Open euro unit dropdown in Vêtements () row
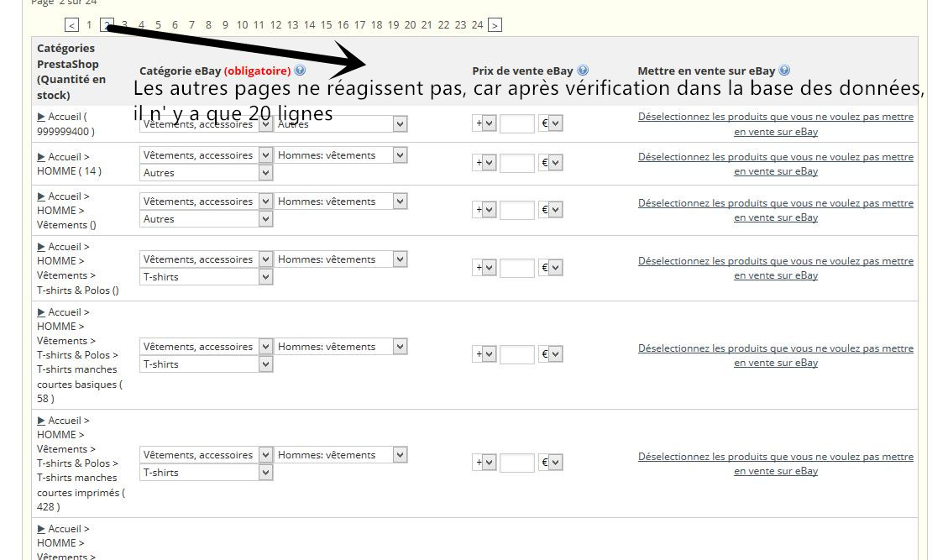Screen dimensions: 948x560 click(551, 210)
